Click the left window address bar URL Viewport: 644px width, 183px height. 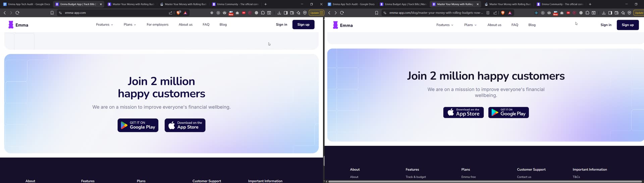click(75, 13)
